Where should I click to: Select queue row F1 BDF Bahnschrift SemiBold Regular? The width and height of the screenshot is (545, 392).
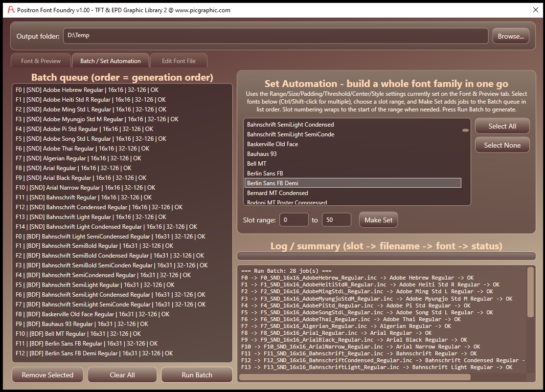point(122,245)
